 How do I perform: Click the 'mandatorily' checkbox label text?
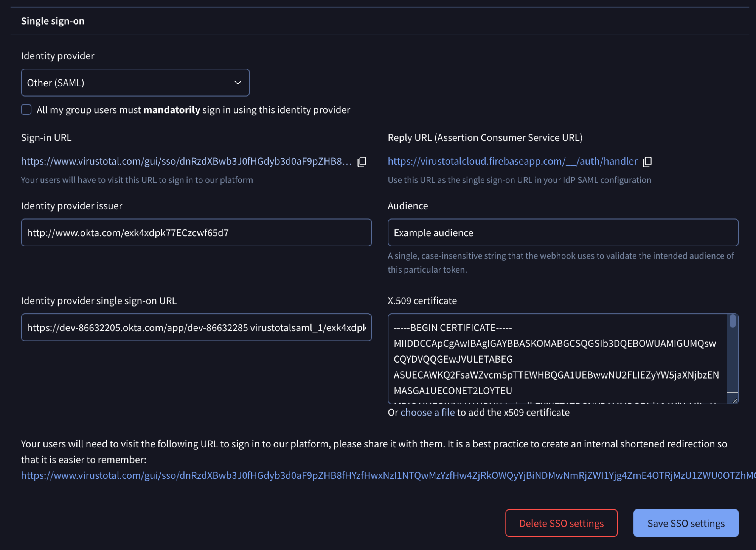[193, 110]
